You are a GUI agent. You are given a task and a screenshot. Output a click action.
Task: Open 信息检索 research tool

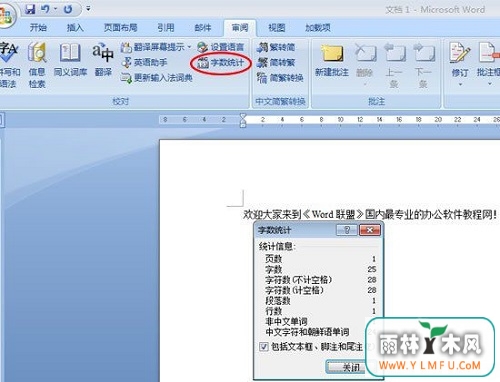tap(37, 64)
